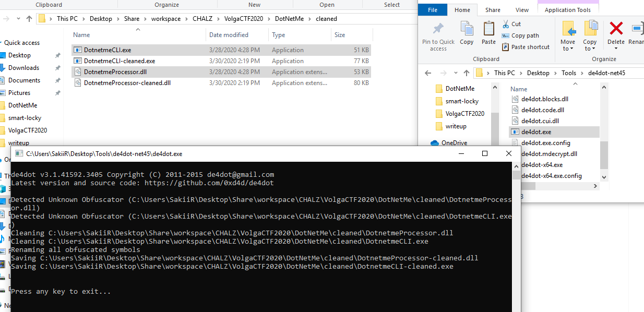Select DotnetmeProcessor-cleaned.dll file

tap(221, 83)
